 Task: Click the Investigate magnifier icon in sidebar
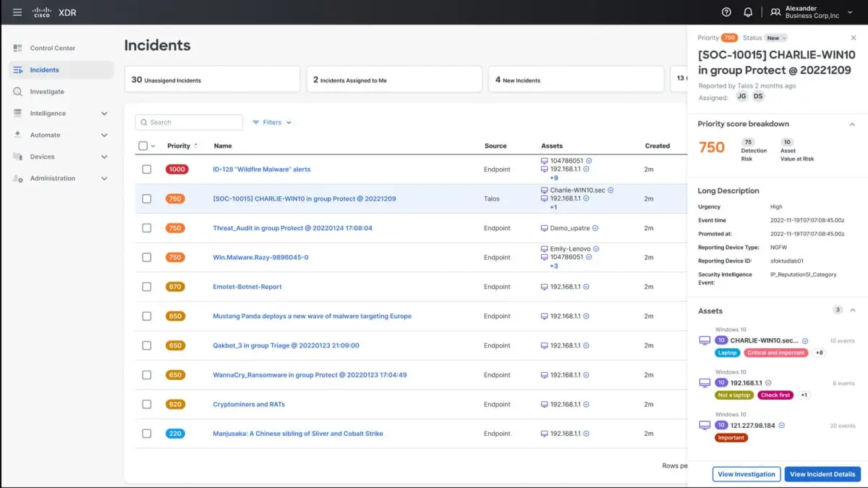(17, 92)
